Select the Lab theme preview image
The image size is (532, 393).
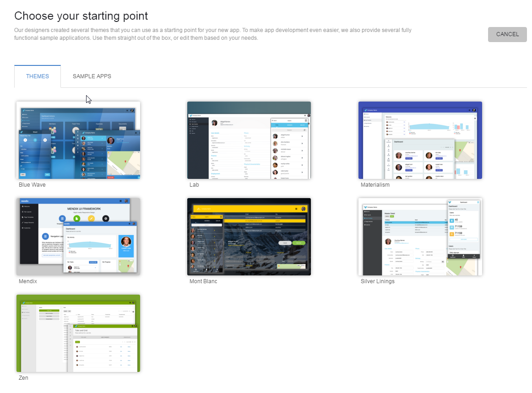[249, 140]
